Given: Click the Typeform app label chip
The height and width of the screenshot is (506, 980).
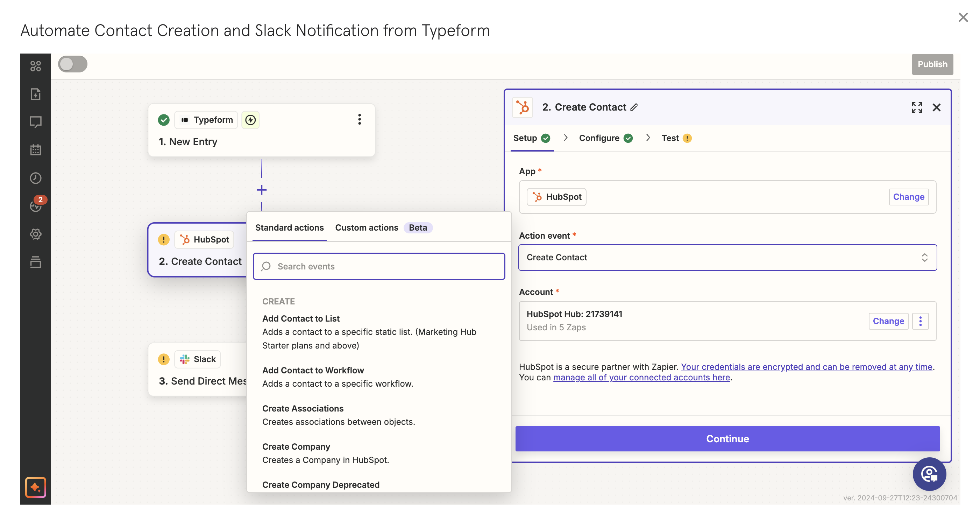Looking at the screenshot, I should 206,120.
